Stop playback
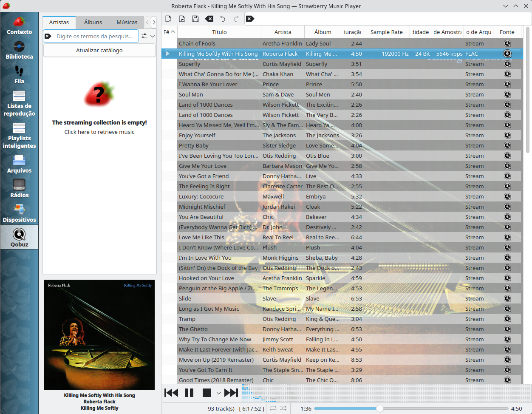 click(x=207, y=393)
